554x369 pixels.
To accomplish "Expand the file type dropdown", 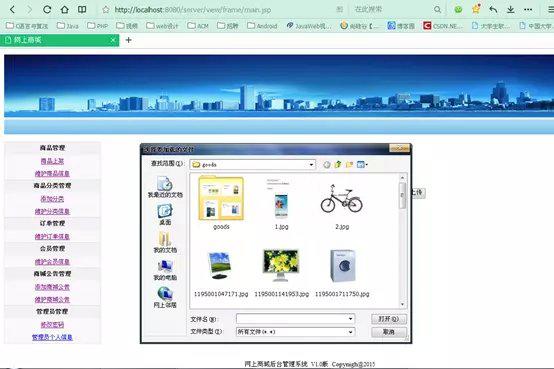I will (350, 332).
